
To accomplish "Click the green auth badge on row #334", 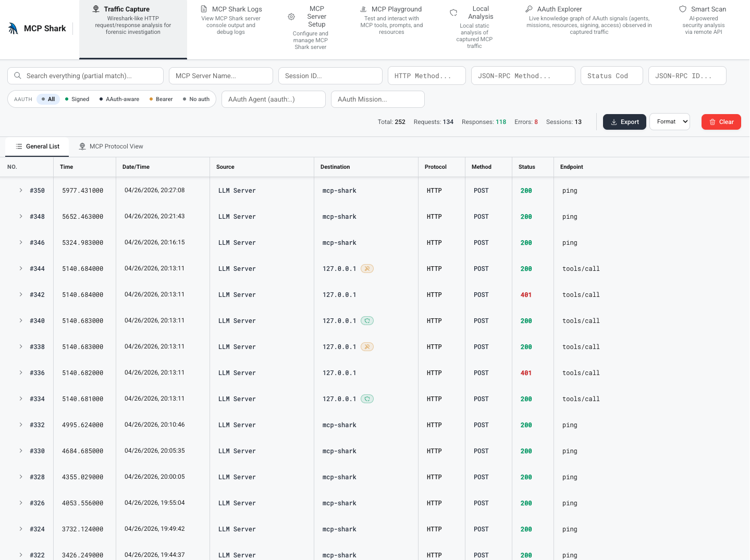I will 367,399.
